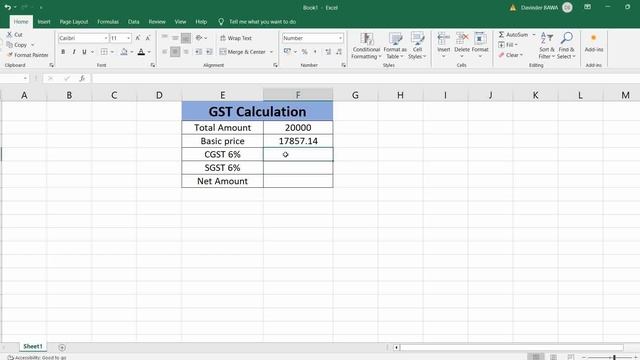640x360 pixels.
Task: Toggle Top Align
Action: [x=164, y=38]
